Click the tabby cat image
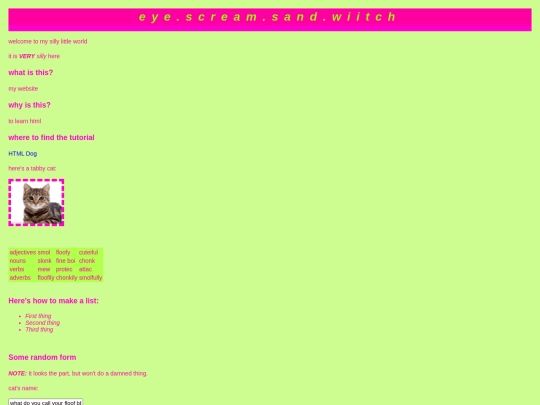 (x=36, y=202)
